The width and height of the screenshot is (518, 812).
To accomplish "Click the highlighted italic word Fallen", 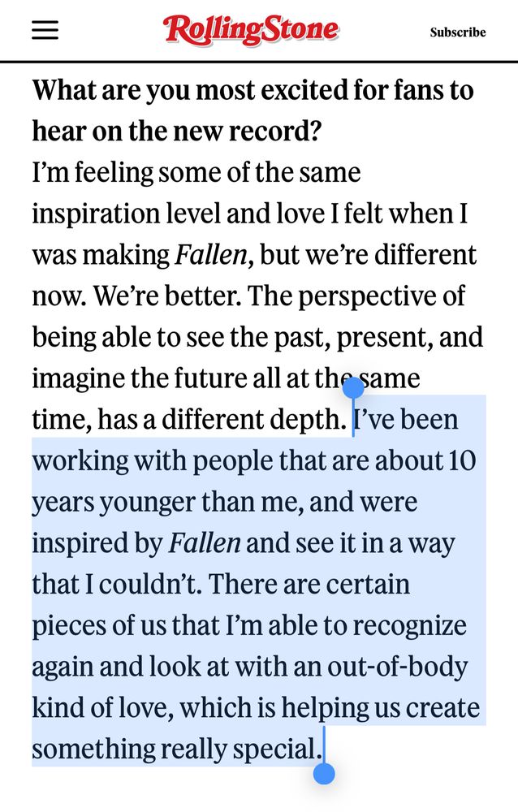I will (205, 542).
